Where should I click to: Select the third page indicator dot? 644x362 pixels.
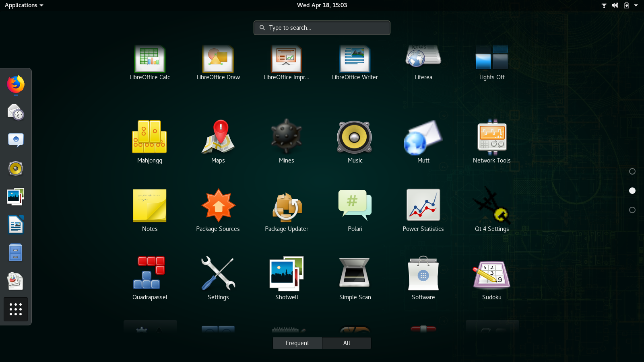coord(632,210)
